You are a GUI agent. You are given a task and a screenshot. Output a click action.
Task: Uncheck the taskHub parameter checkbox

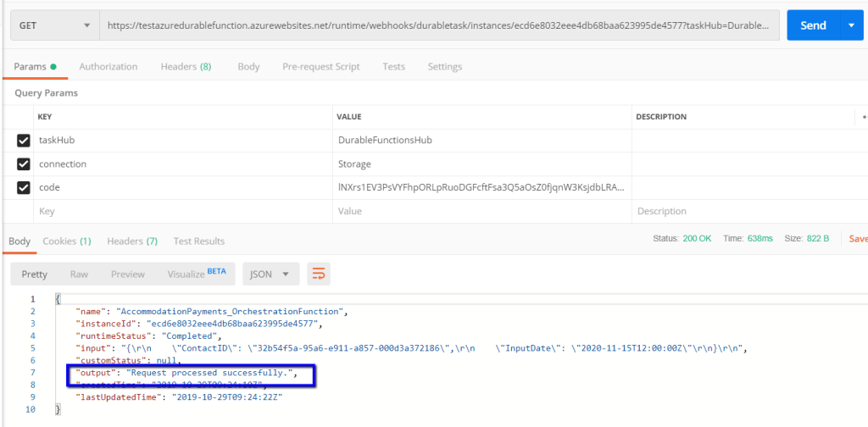[24, 141]
